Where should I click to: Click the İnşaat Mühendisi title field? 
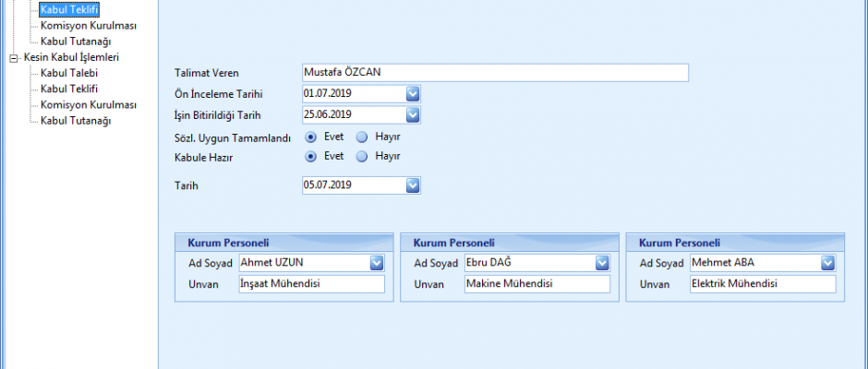310,284
